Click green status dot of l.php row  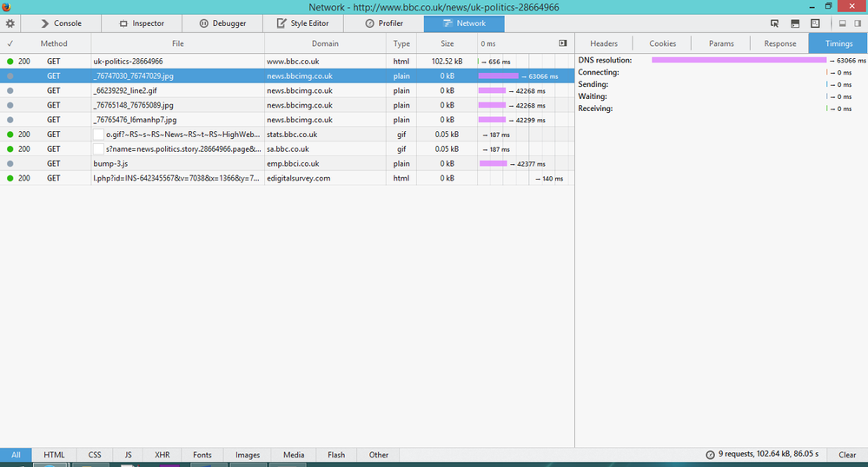click(x=10, y=178)
